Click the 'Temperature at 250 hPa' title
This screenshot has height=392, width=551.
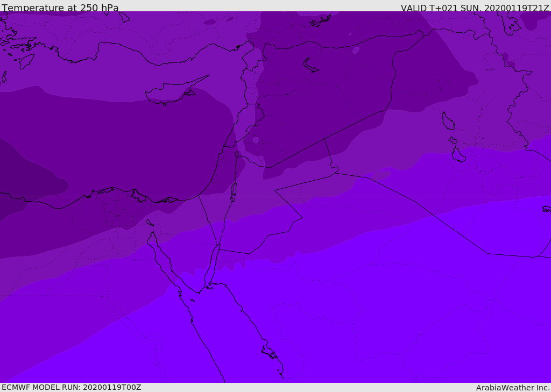pyautogui.click(x=60, y=8)
